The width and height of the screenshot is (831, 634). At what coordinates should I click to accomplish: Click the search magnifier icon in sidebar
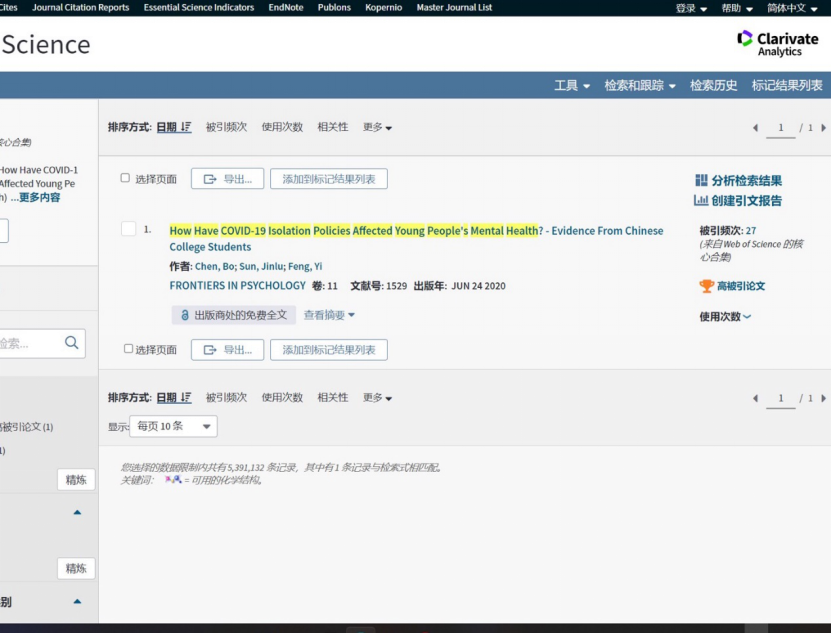pyautogui.click(x=71, y=343)
